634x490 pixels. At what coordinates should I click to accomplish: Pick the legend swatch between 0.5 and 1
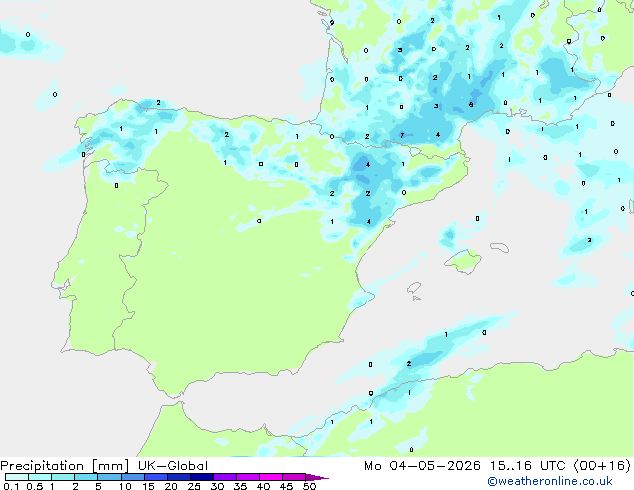(40, 477)
